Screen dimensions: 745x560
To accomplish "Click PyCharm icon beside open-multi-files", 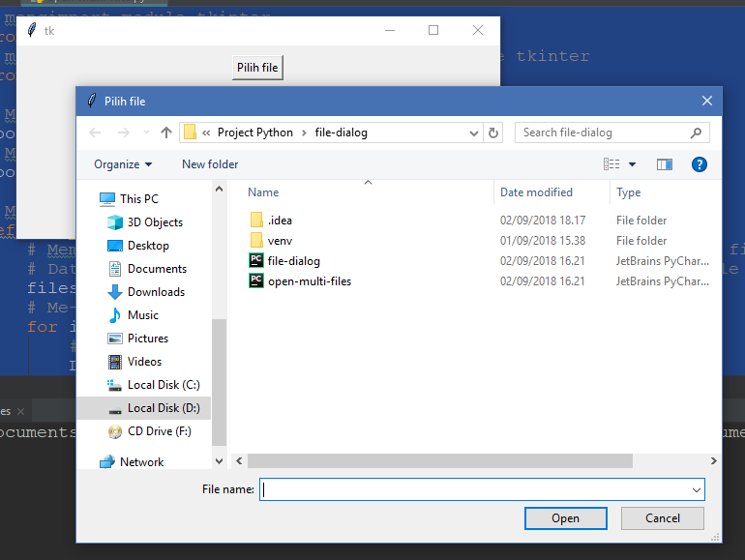I will pyautogui.click(x=256, y=280).
